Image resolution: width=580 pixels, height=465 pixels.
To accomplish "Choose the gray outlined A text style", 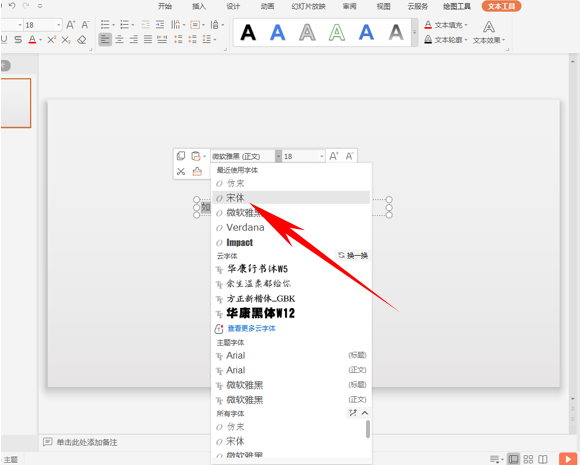I will pyautogui.click(x=307, y=33).
